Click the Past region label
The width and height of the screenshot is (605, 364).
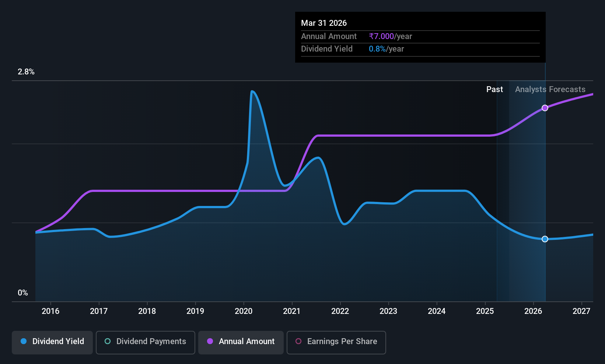tap(494, 90)
